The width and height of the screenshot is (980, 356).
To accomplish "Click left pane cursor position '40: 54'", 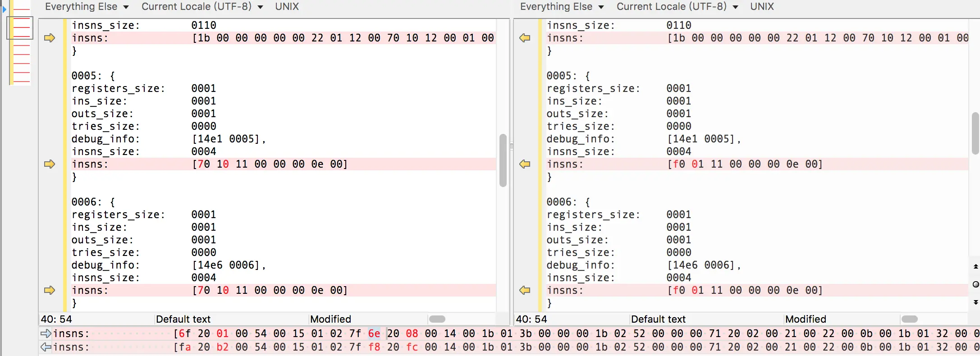I will click(56, 319).
